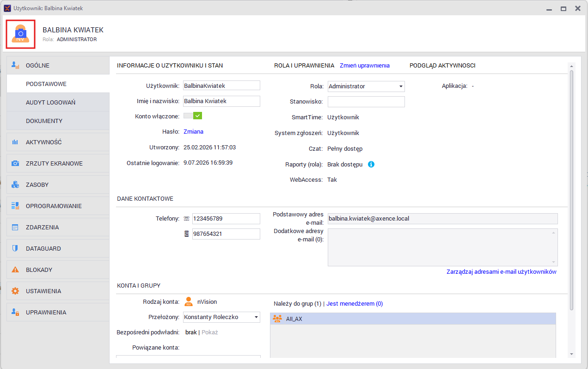The height and width of the screenshot is (369, 588).
Task: Click the Zrzuty ekranowe camera icon
Action: pyautogui.click(x=15, y=163)
